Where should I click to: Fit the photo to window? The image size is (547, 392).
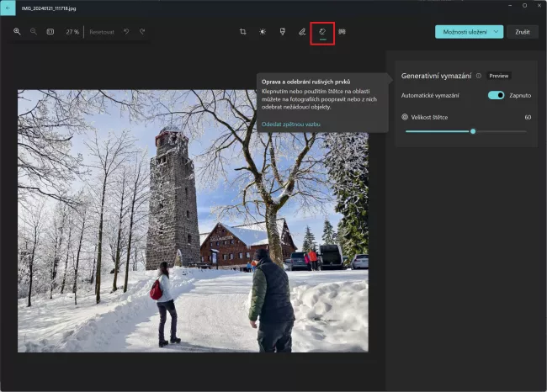click(50, 32)
